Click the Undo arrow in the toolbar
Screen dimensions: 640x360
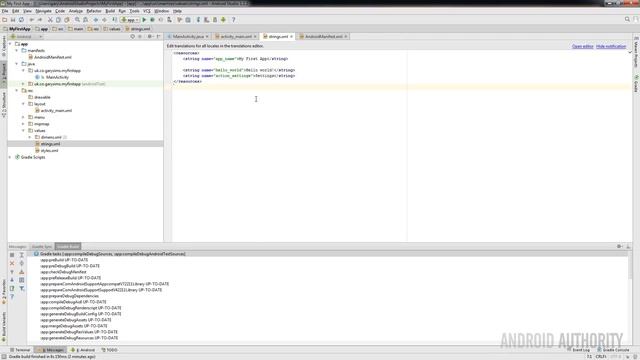click(31, 20)
